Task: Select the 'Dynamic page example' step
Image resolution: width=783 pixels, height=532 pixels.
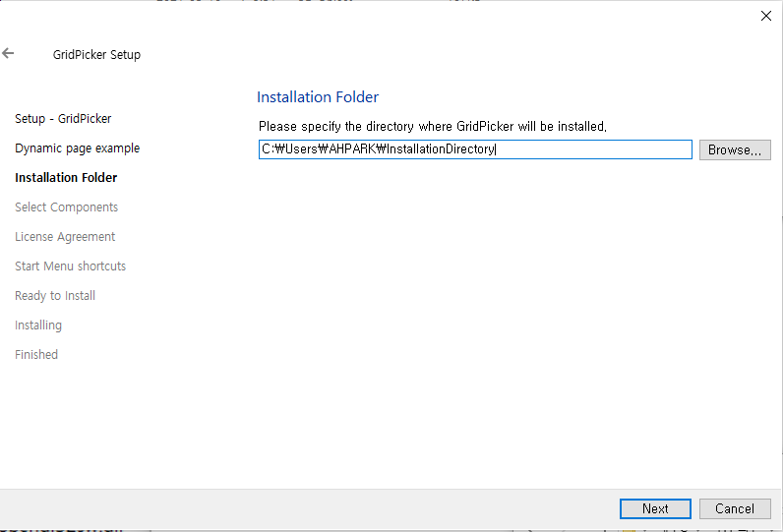Action: click(78, 148)
